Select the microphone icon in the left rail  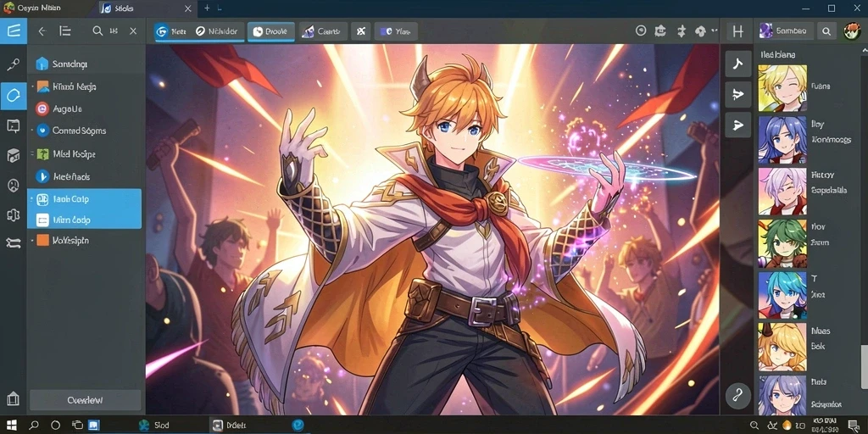click(x=14, y=64)
